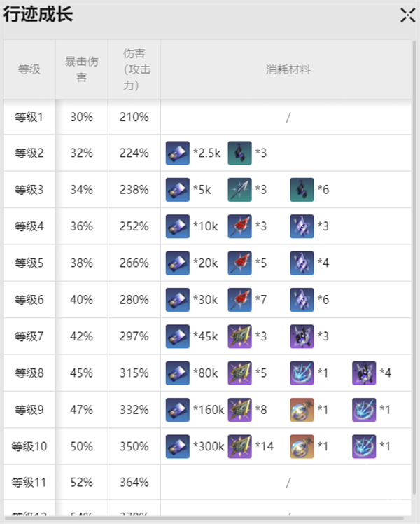Click the credit icon in 等级2 row

click(x=178, y=153)
